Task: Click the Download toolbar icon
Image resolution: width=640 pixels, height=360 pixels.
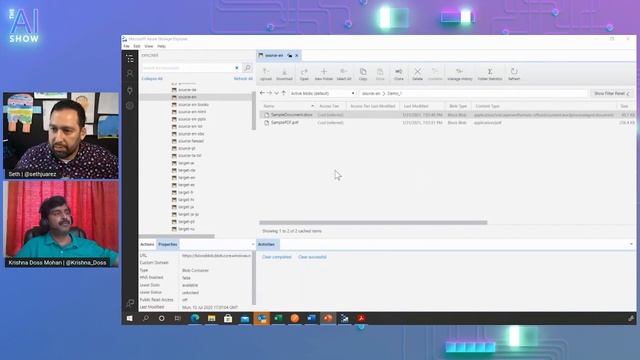Action: point(284,74)
